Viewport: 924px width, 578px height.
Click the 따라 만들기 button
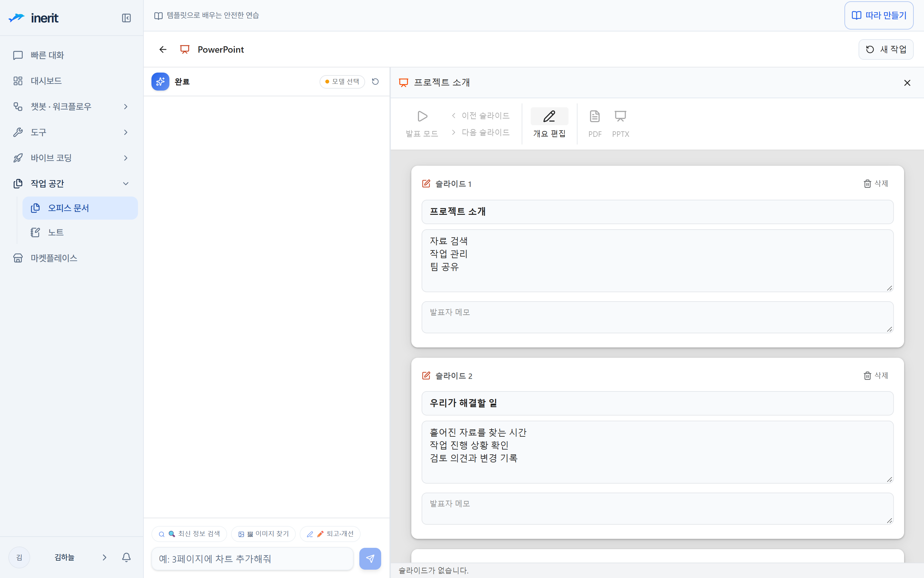(x=878, y=15)
